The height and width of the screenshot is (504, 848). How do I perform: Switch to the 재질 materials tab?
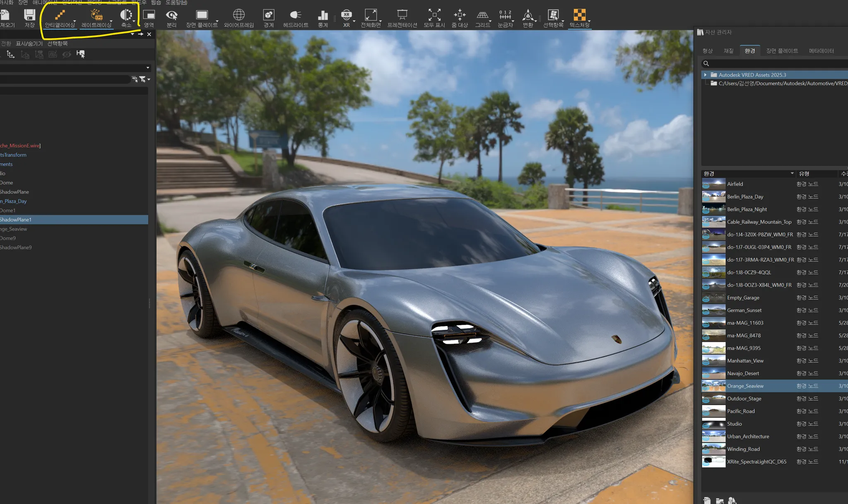(x=728, y=51)
